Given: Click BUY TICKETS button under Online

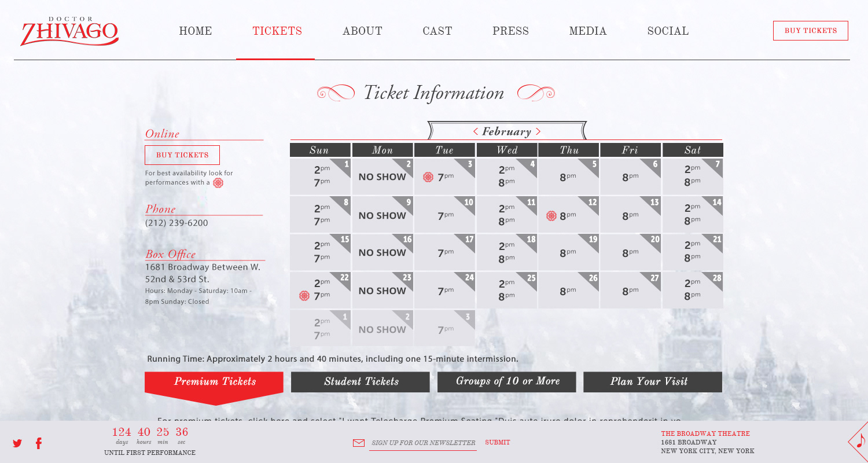Looking at the screenshot, I should click(x=182, y=155).
